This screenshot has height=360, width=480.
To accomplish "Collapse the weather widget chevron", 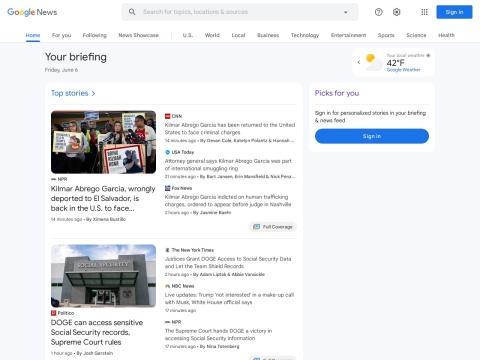I will [359, 62].
